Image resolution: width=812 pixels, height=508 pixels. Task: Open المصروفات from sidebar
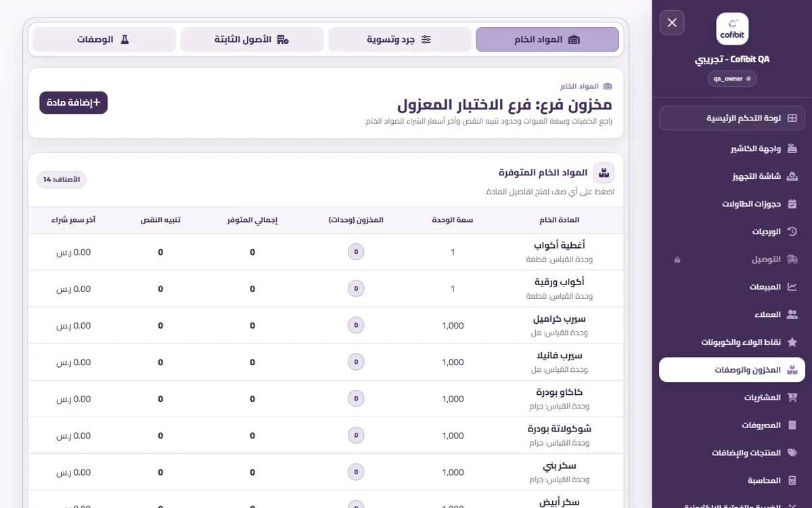point(732,425)
